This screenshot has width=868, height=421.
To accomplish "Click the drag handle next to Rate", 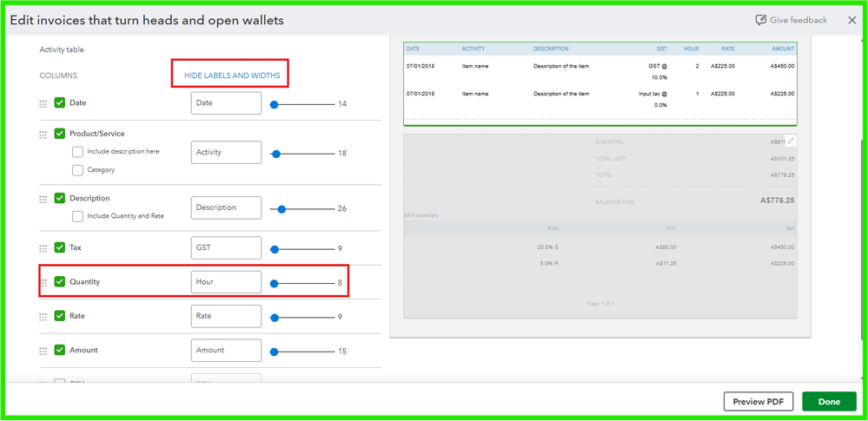I will tap(43, 317).
